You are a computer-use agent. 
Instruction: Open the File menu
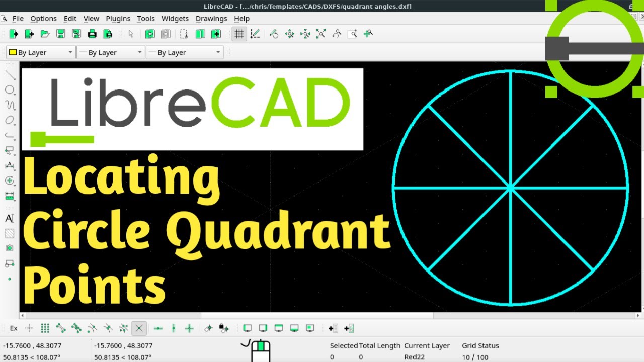18,19
